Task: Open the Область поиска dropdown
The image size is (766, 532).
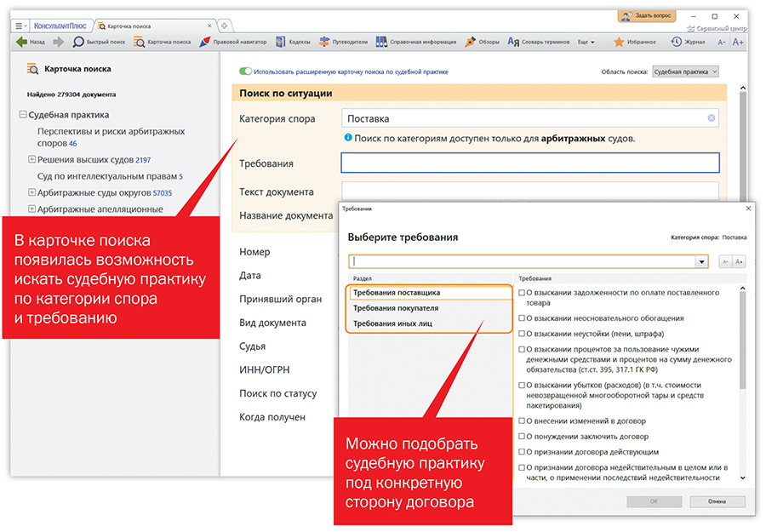Action: click(685, 72)
